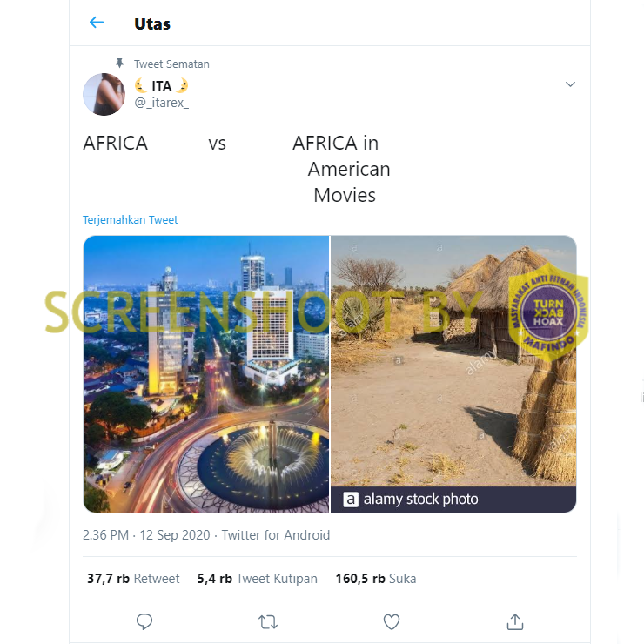The image size is (644, 644).
Task: Show the 160,5 rb Suka list
Action: click(376, 579)
